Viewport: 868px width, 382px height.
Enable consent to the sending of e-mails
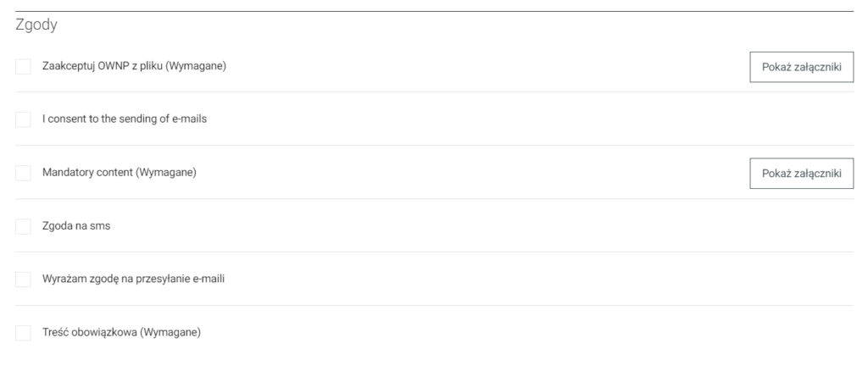pyautogui.click(x=24, y=119)
